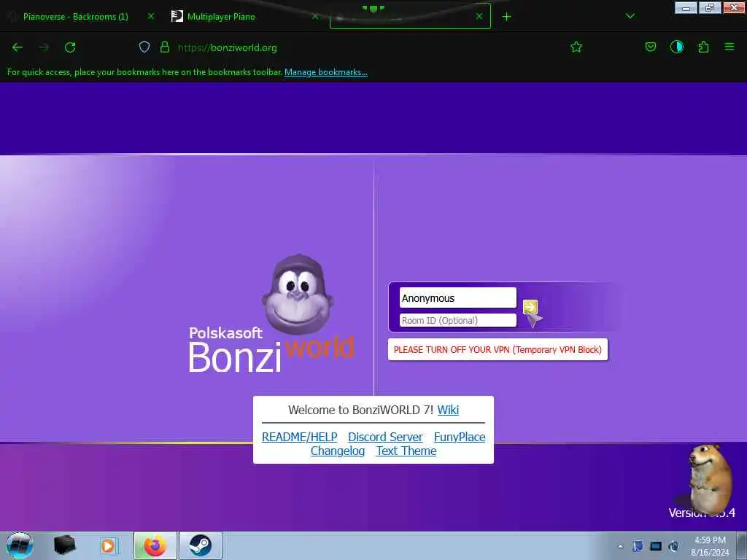Open the extensions puzzle piece icon

(x=703, y=47)
